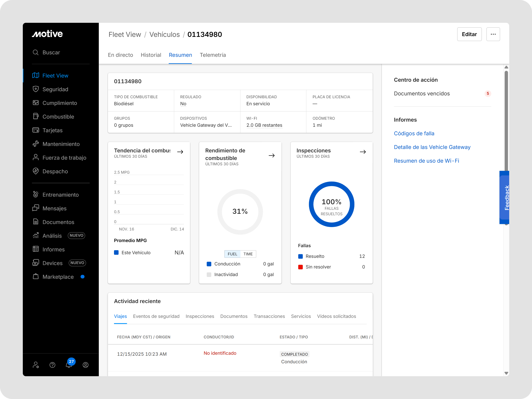
Task: Open Rendimiento de combustible card arrow
Action: coord(272,156)
